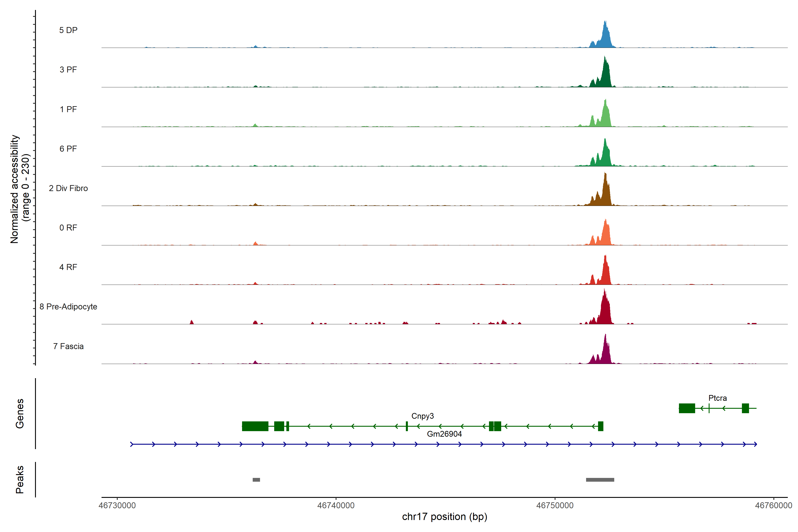Click the 8 Pre-Adipocyte track label
Image resolution: width=798 pixels, height=532 pixels.
[68, 307]
